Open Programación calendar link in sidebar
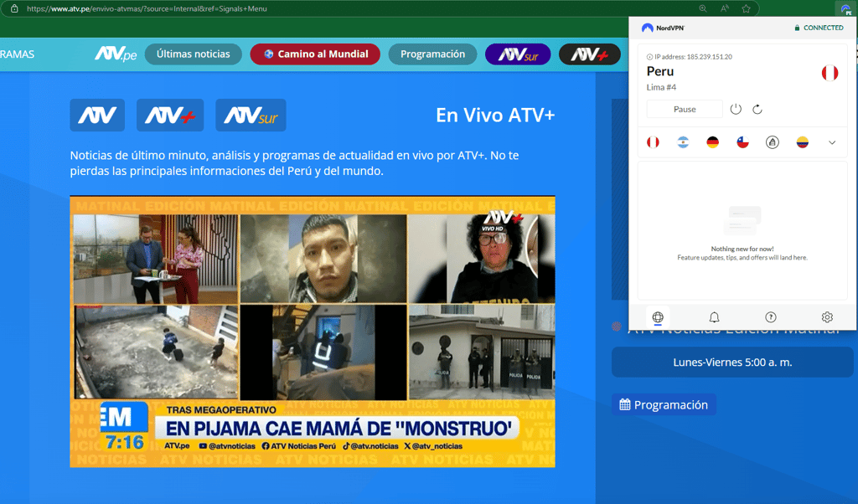The width and height of the screenshot is (858, 504). (x=664, y=404)
